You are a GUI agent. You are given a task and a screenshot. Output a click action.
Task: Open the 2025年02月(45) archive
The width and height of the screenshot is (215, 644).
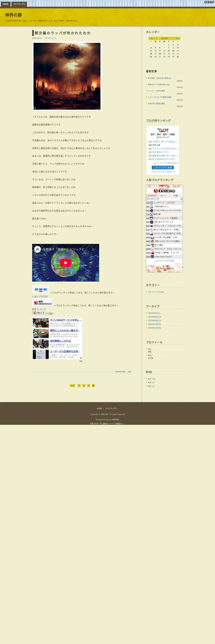tap(154, 328)
